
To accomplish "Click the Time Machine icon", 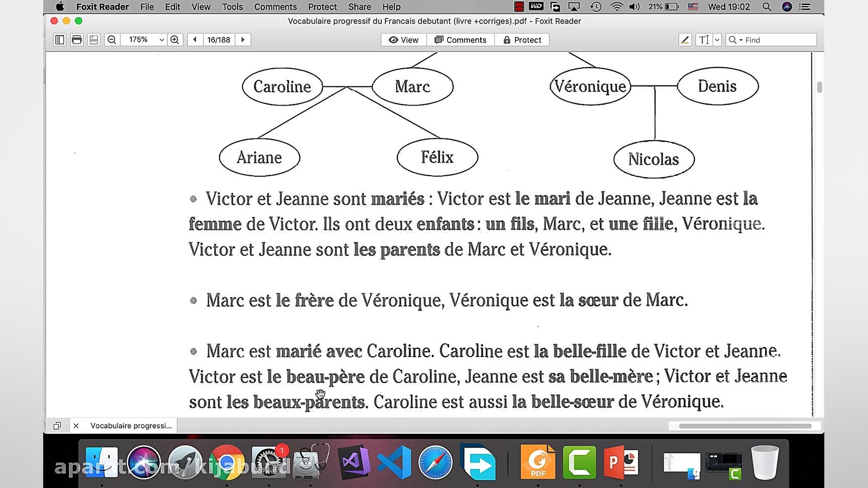I will point(596,7).
